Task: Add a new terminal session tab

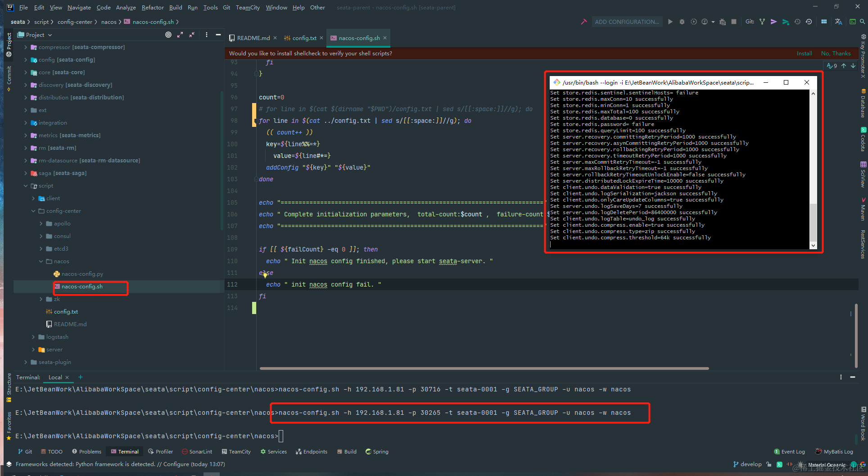Action: tap(81, 377)
